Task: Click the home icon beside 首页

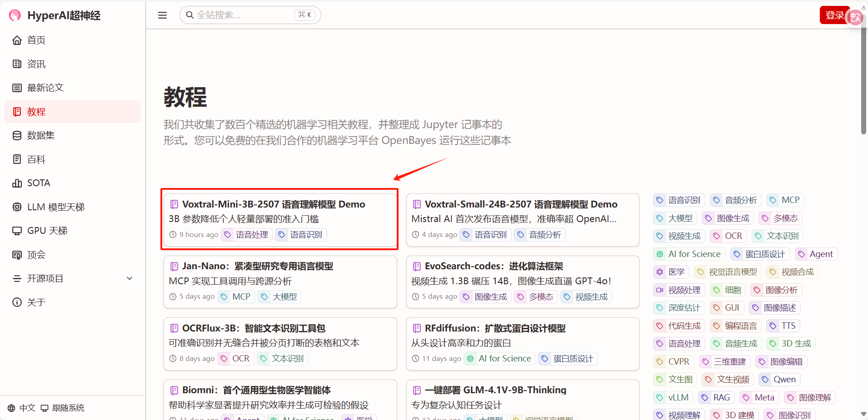Action: pyautogui.click(x=17, y=40)
